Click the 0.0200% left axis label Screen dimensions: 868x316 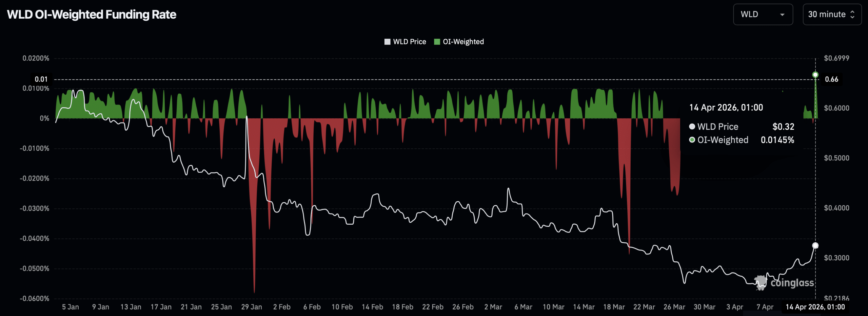36,58
